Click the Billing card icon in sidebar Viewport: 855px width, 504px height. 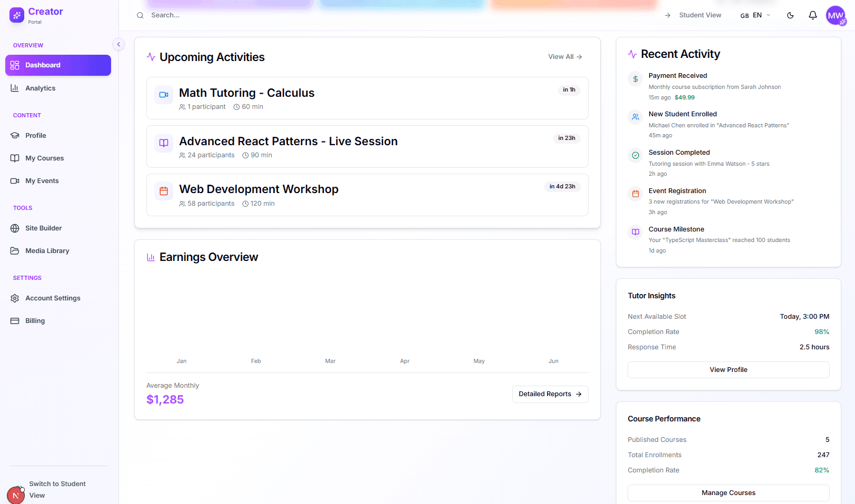(x=15, y=320)
